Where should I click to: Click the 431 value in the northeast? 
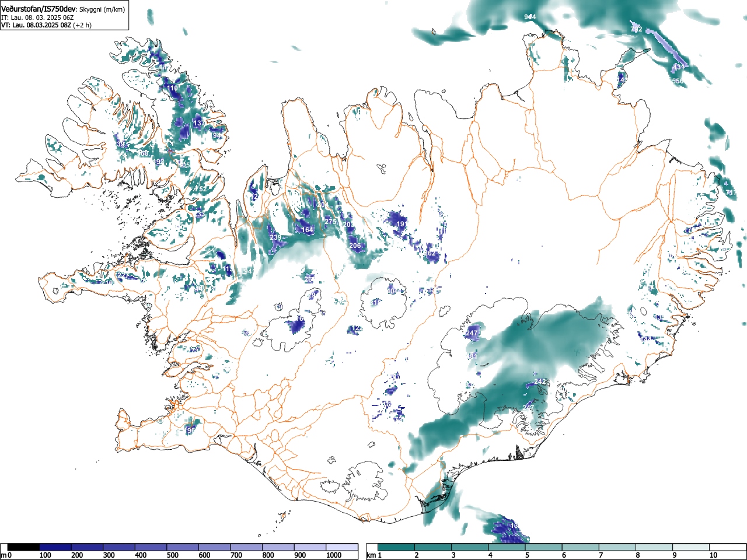click(679, 67)
